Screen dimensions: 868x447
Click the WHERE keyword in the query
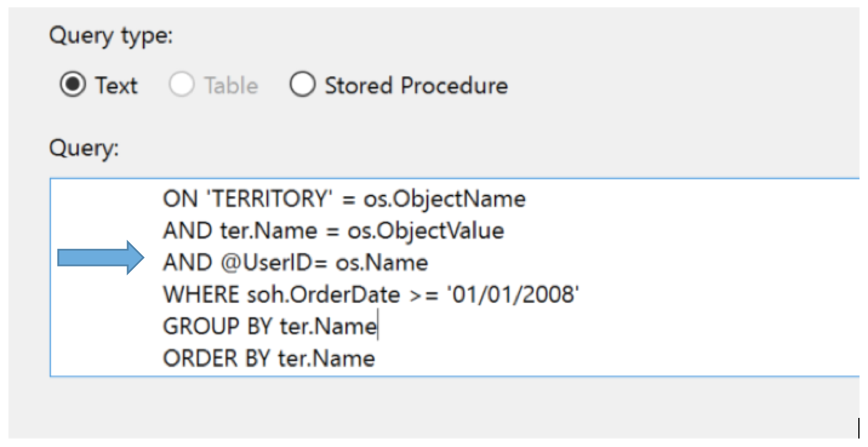[x=201, y=295]
